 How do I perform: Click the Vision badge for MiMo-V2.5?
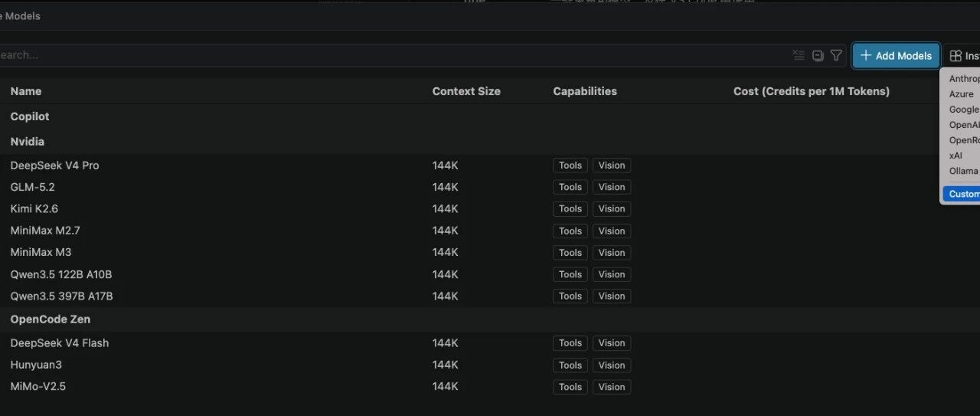pyautogui.click(x=612, y=387)
